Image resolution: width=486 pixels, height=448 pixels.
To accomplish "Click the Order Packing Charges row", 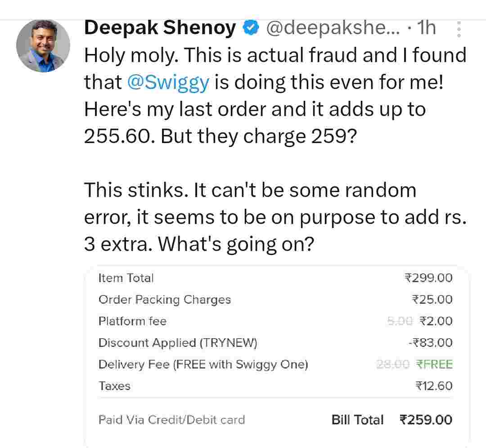I will pyautogui.click(x=165, y=300).
